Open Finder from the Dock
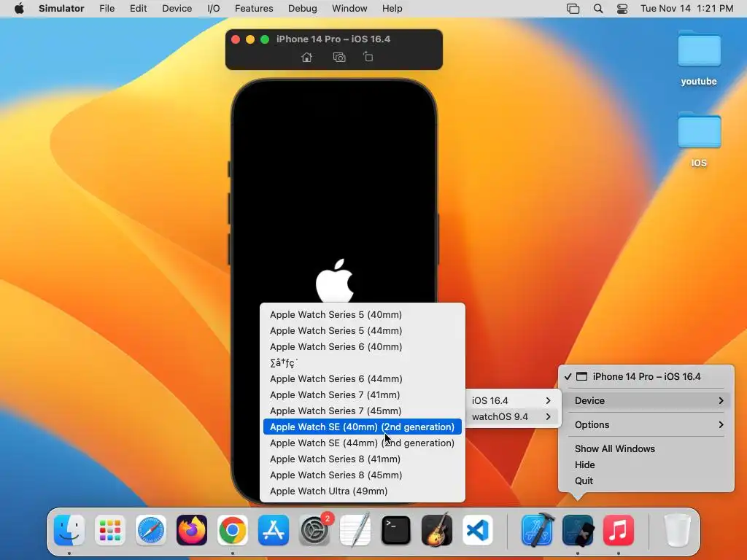747x560 pixels. point(69,530)
